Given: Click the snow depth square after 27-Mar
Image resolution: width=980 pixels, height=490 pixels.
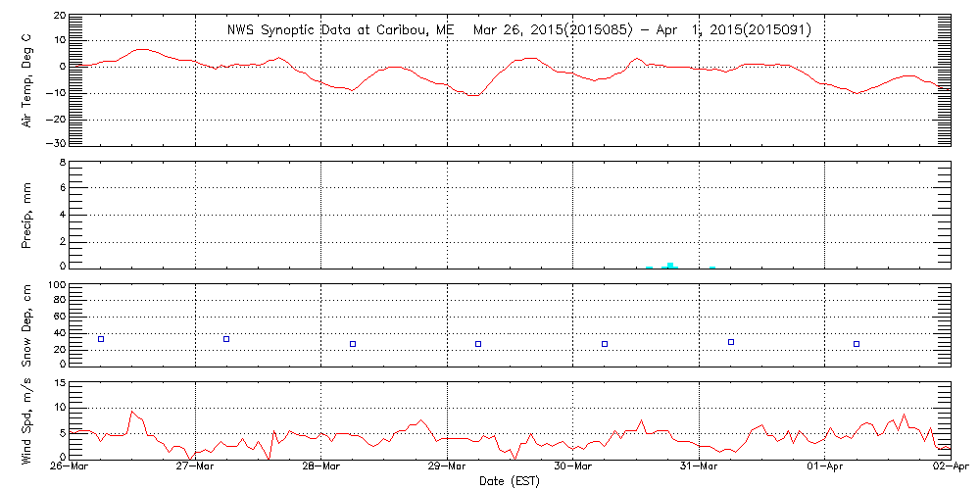Looking at the screenshot, I should (x=226, y=339).
